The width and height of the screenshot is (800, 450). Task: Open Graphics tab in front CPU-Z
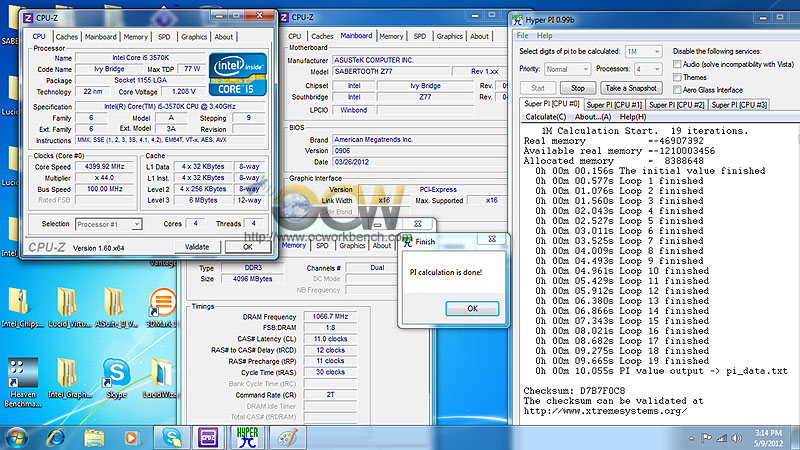[194, 37]
